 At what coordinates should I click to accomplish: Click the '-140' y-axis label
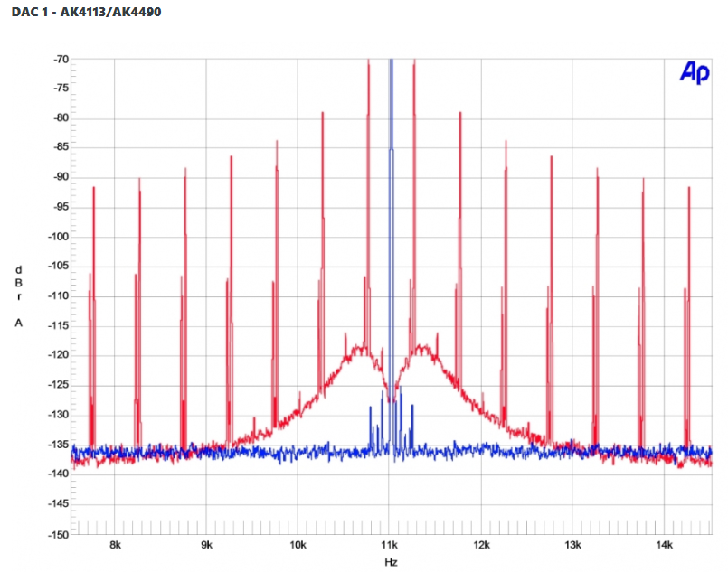pyautogui.click(x=59, y=474)
